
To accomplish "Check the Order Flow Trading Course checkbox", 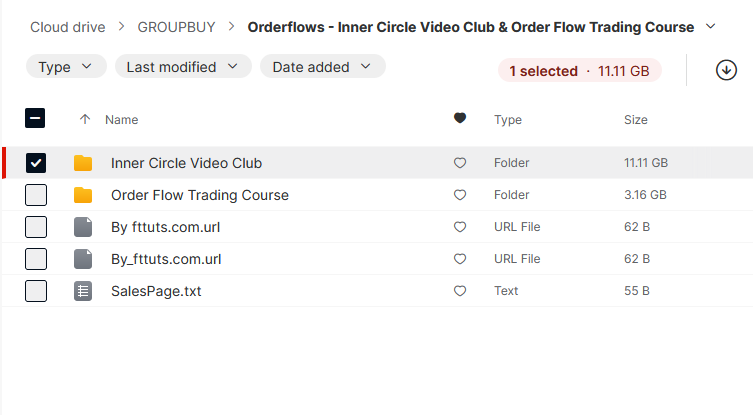I will tap(36, 195).
